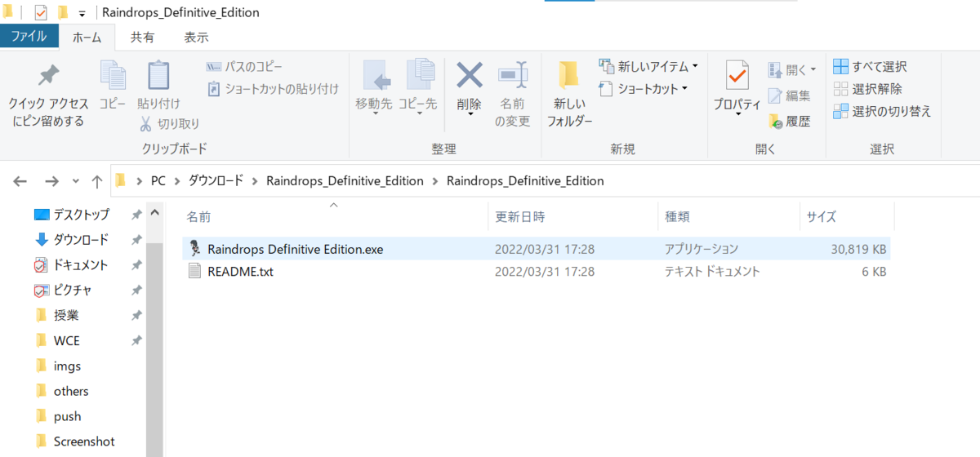The width and height of the screenshot is (980, 457).
Task: Open the ファイル tab
Action: pyautogui.click(x=29, y=37)
